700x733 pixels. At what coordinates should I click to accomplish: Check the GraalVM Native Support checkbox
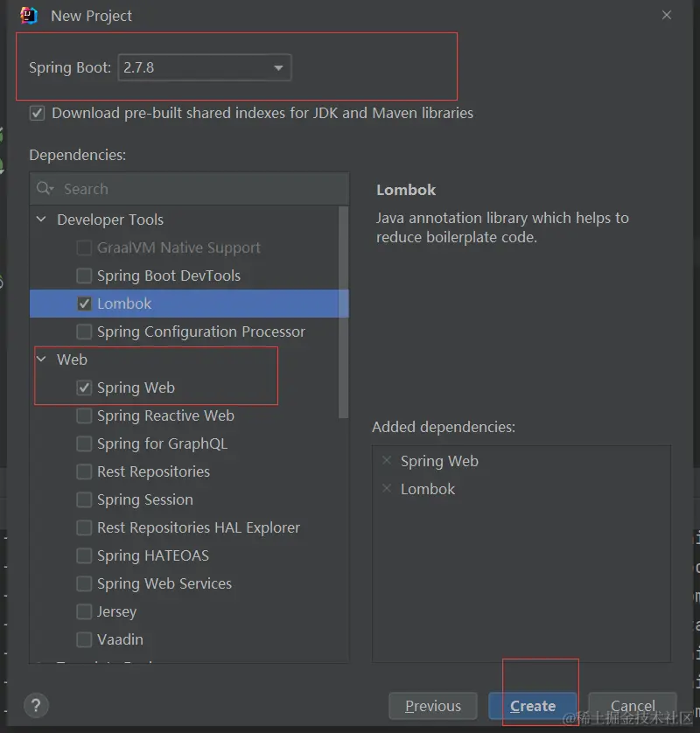tap(84, 248)
